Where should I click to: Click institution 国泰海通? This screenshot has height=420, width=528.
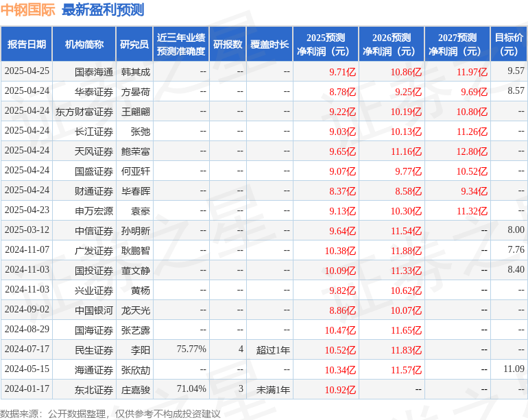(94, 72)
